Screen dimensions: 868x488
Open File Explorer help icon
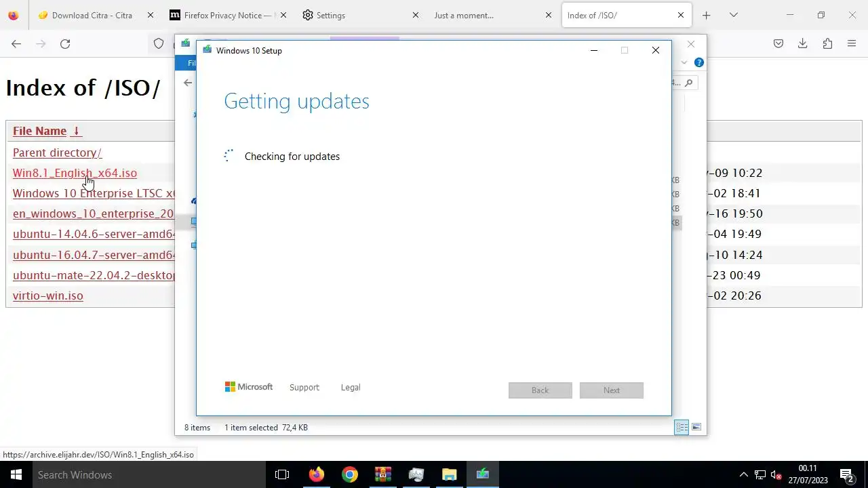pyautogui.click(x=699, y=62)
